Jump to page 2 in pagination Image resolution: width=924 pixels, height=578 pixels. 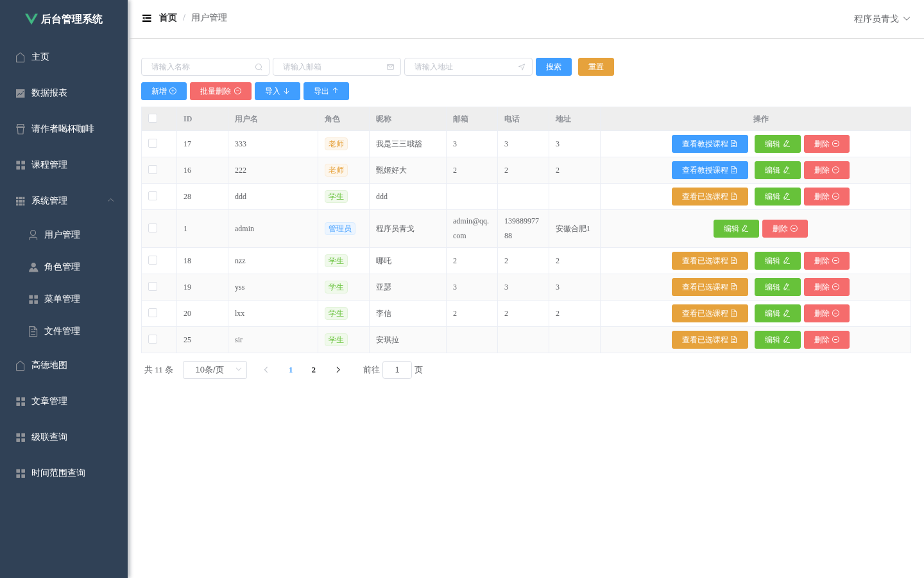(x=314, y=370)
